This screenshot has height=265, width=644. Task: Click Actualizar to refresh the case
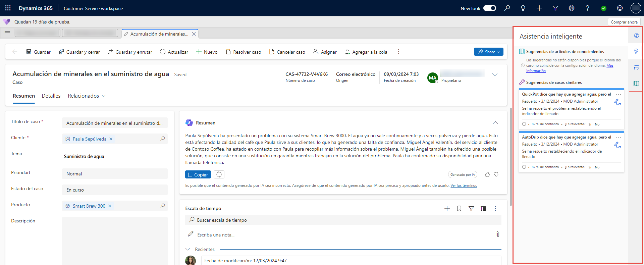[174, 52]
